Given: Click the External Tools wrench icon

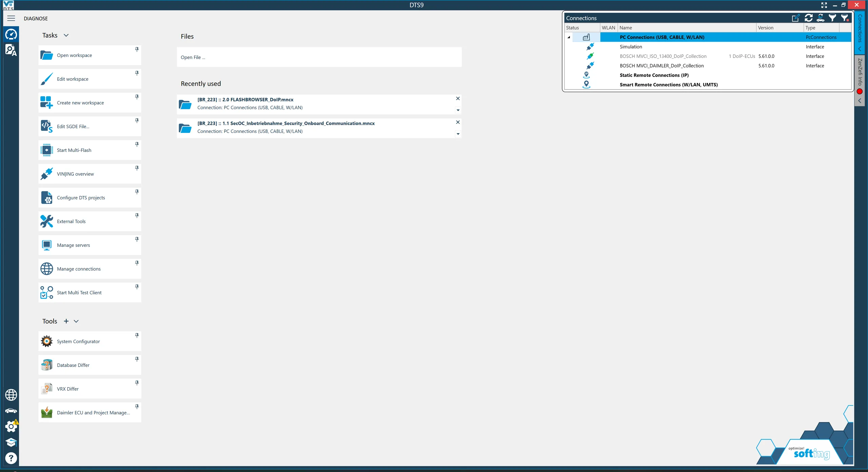Looking at the screenshot, I should (46, 221).
